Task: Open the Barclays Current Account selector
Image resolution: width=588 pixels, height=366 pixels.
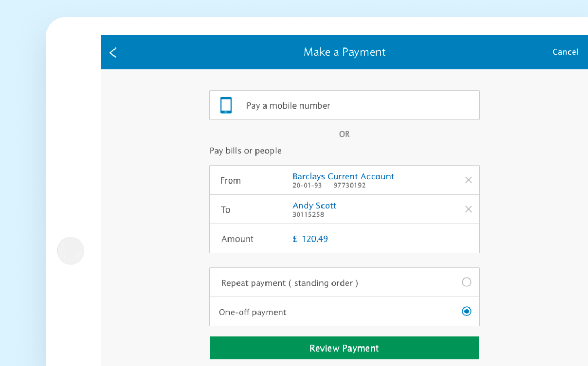Action: 343,176
